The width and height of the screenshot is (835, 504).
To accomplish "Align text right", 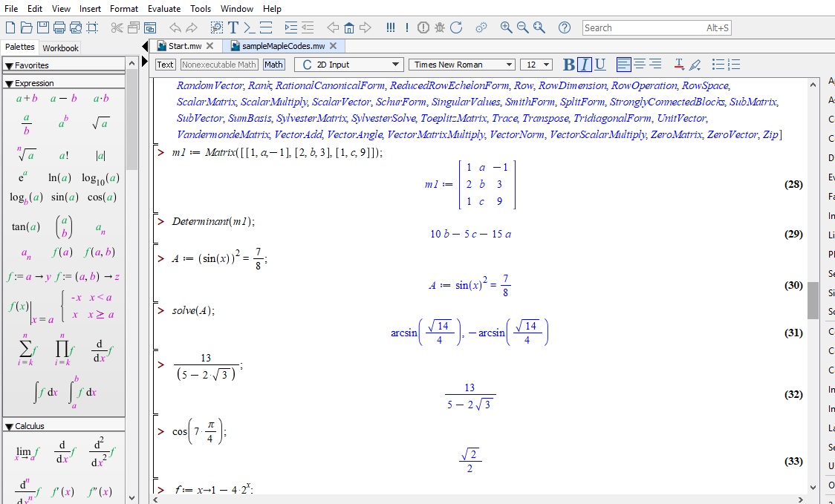I will tap(655, 65).
